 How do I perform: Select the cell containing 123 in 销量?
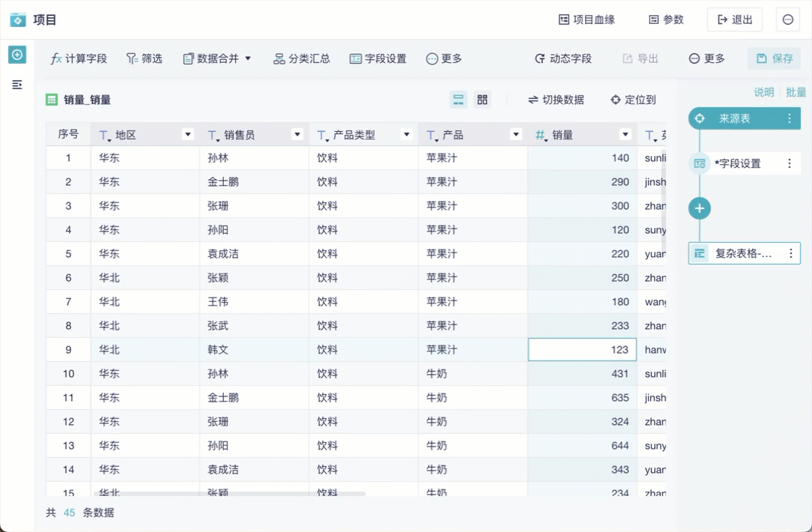point(582,350)
